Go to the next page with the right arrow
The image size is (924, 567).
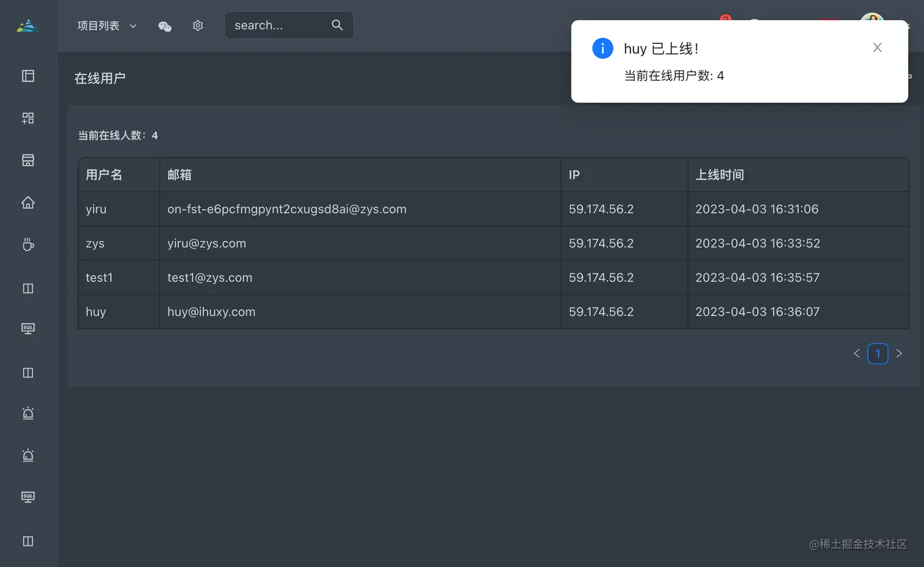point(899,353)
